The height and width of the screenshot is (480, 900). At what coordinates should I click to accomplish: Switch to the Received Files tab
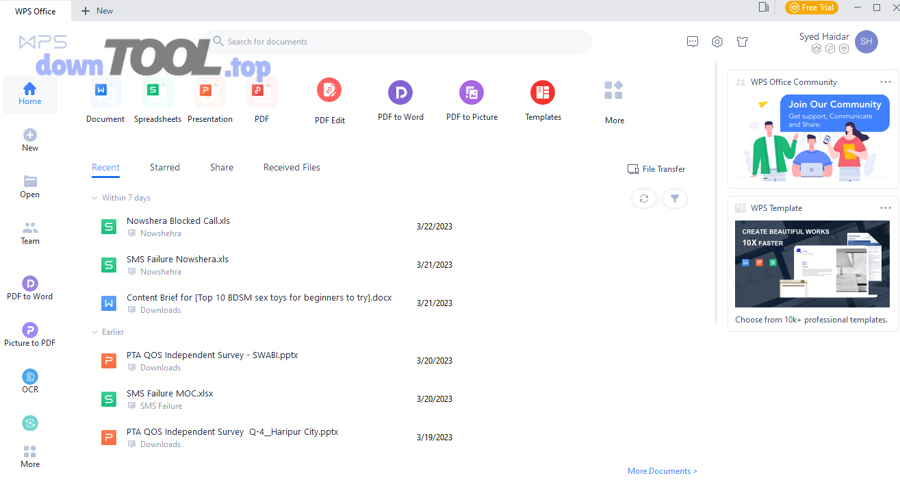291,168
